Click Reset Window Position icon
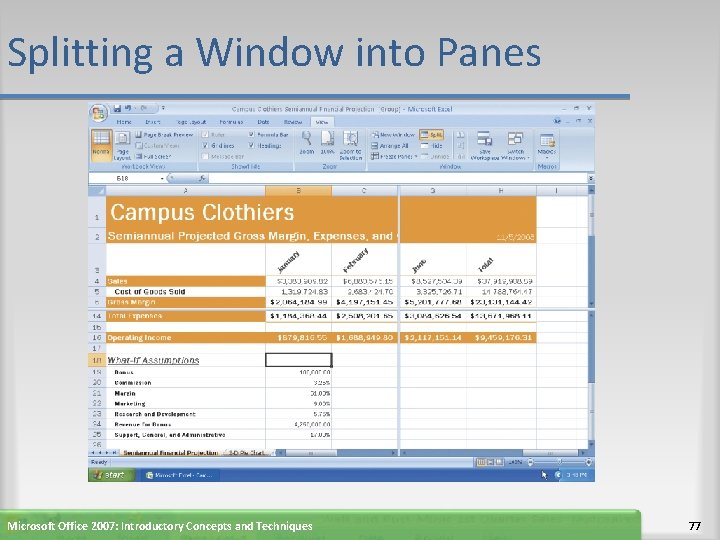The height and width of the screenshot is (540, 720). 461,157
